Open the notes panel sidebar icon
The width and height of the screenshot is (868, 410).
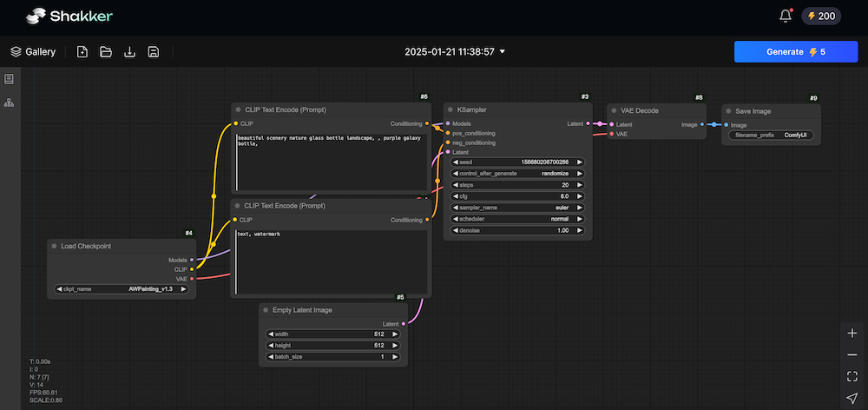9,79
